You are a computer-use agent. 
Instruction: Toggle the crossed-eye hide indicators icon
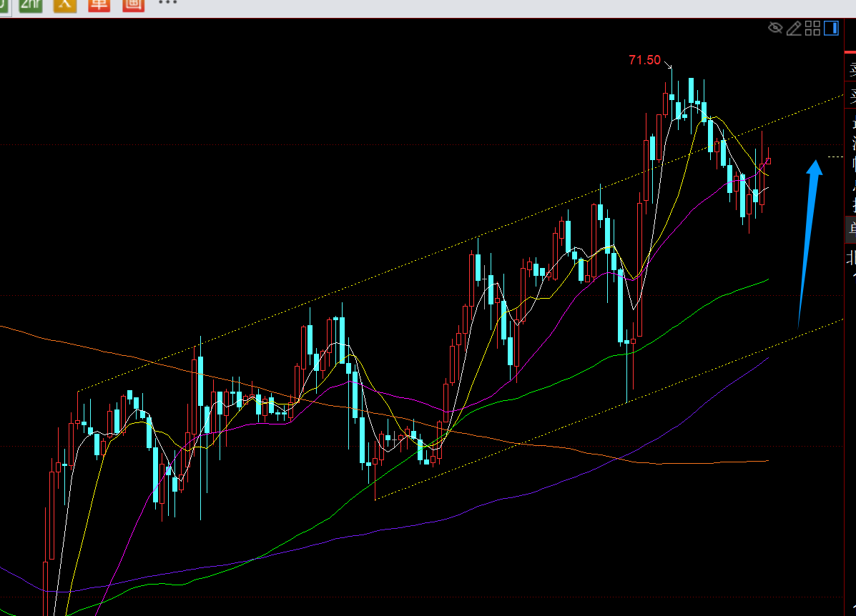coord(775,28)
